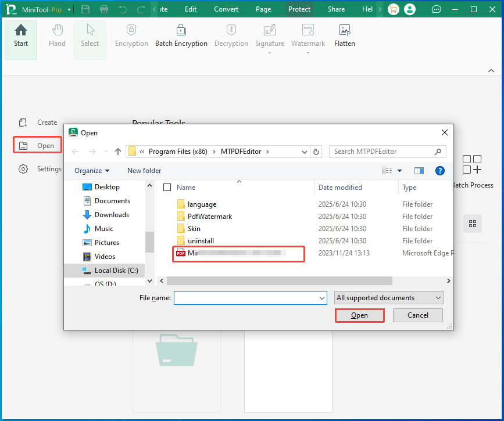Screen dimensions: 504x421
Task: Click Create in the left sidebar
Action: tap(38, 123)
